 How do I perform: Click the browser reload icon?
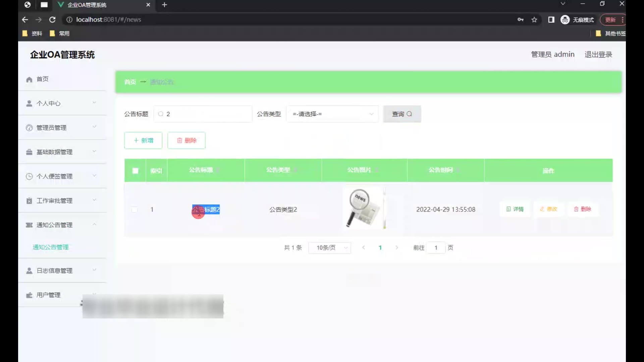pos(52,20)
